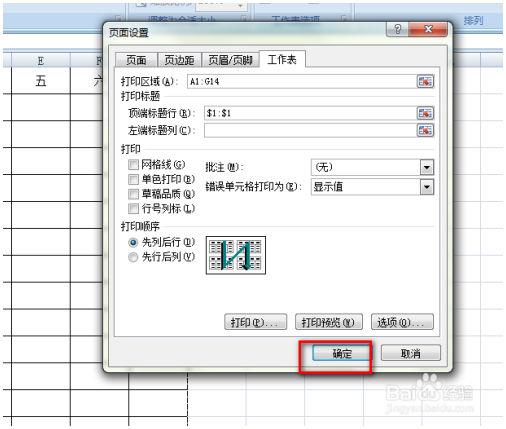Close the 页面设置 dialog with X
Screen dimensions: 506x429
pos(428,29)
